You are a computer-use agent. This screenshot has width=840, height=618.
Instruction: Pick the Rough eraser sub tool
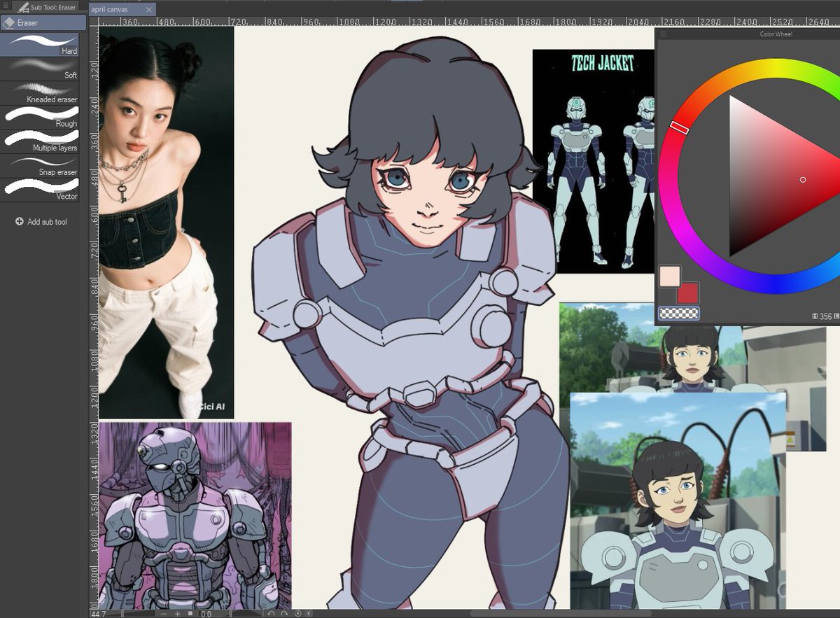point(39,117)
